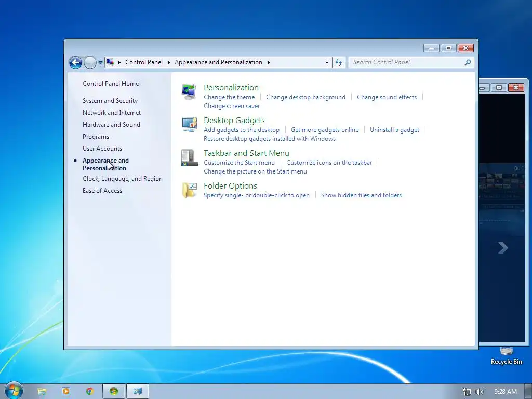This screenshot has width=532, height=399.
Task: Click the Show desktop button
Action: coord(528,392)
